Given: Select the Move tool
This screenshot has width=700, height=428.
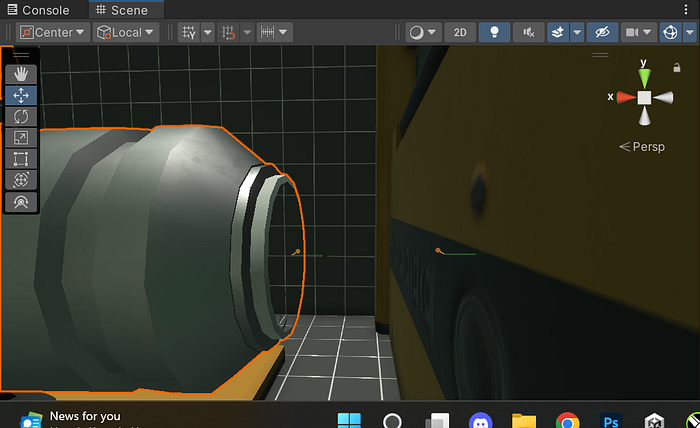Looking at the screenshot, I should coord(21,96).
